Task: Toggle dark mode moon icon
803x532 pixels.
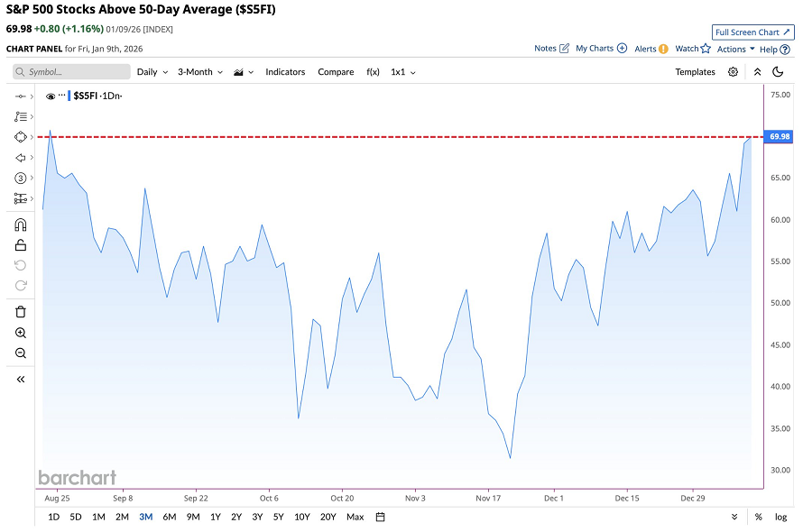Action: [x=778, y=71]
